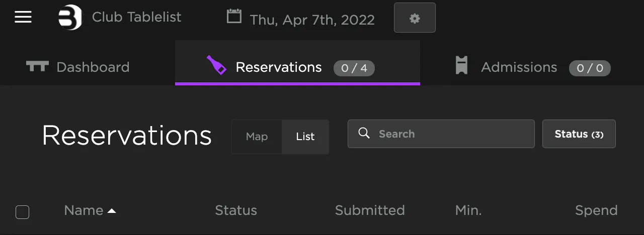Sort by the Submitted column header

370,210
